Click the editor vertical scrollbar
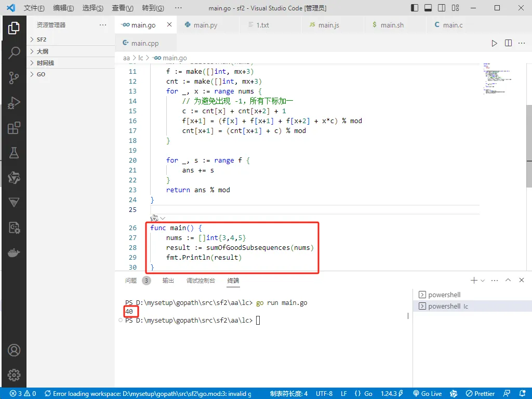 point(529,146)
